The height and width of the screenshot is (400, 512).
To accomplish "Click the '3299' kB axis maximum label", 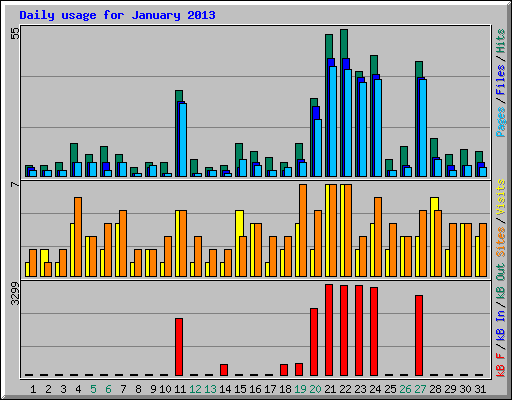I will [x=15, y=294].
